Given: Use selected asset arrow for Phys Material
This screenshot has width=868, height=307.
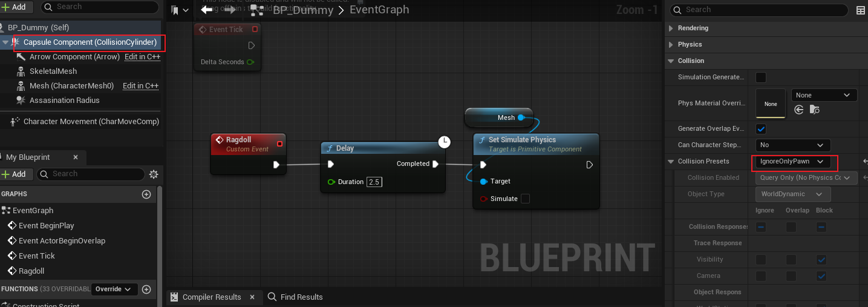Looking at the screenshot, I should pyautogui.click(x=799, y=110).
